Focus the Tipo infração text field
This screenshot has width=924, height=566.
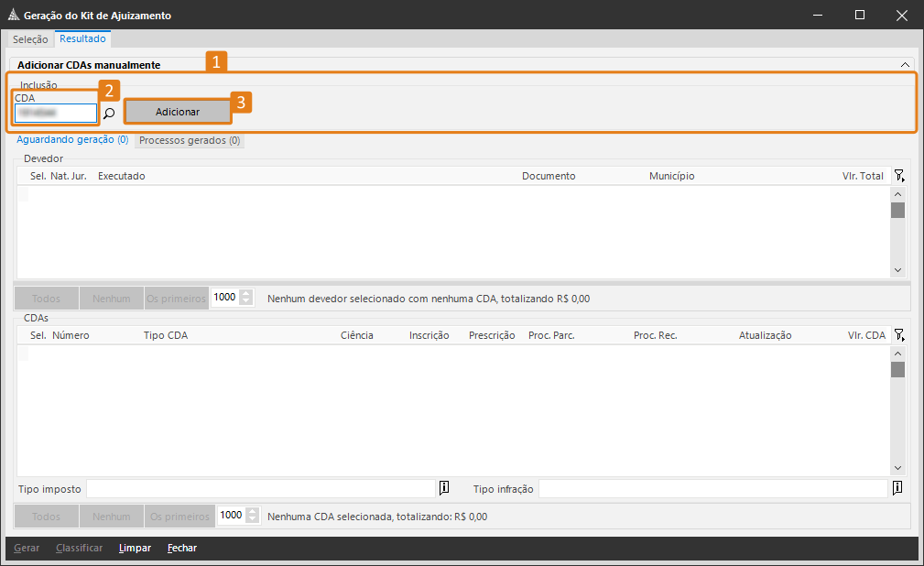point(712,488)
